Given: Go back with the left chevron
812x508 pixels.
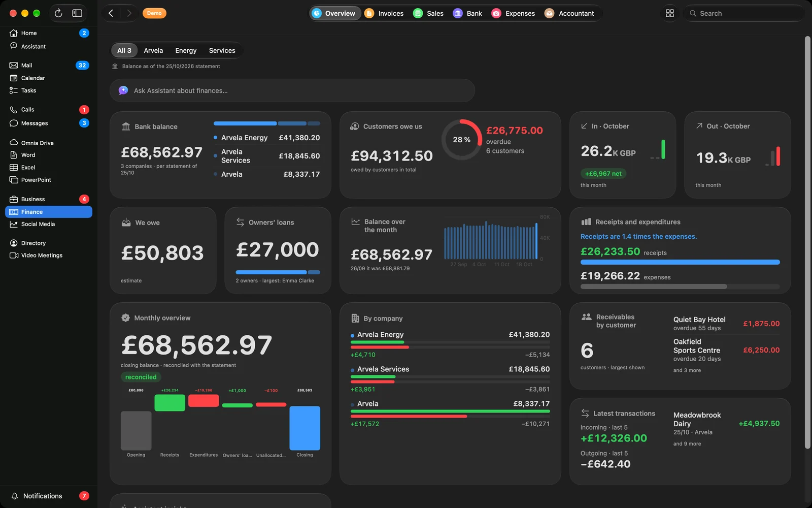Looking at the screenshot, I should coord(111,13).
